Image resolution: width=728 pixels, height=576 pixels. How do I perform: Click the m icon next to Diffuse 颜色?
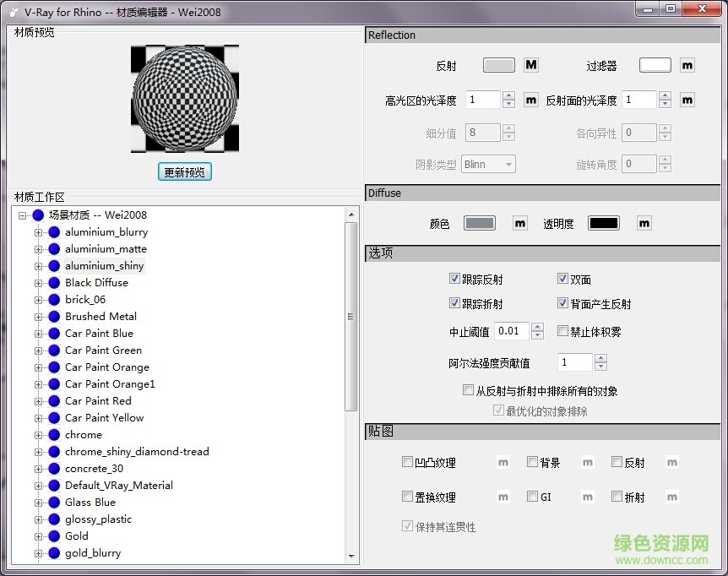point(520,223)
